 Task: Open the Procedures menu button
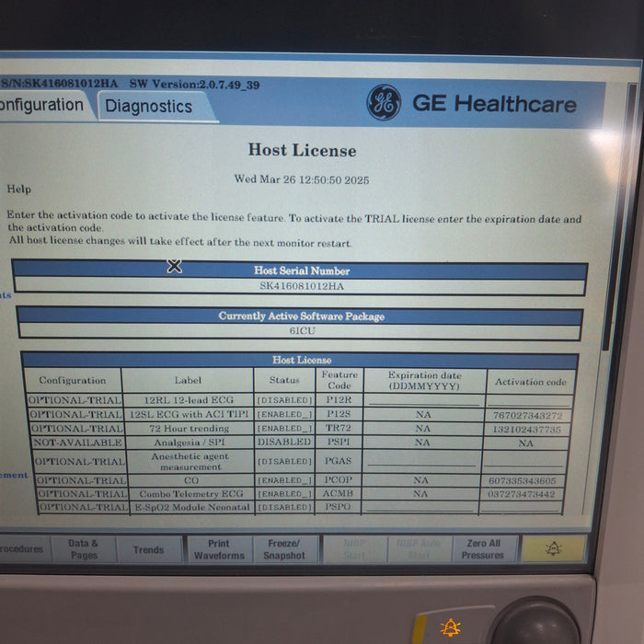(24, 548)
